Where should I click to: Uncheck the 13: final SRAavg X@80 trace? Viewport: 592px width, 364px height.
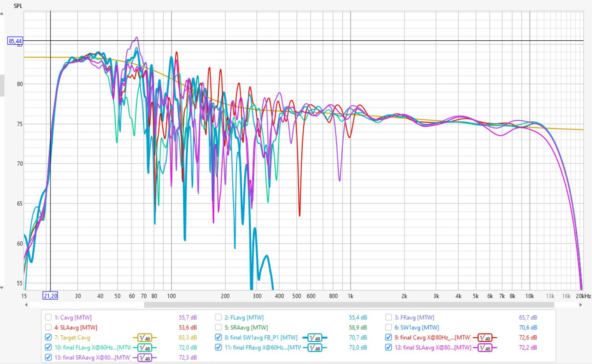click(48, 358)
